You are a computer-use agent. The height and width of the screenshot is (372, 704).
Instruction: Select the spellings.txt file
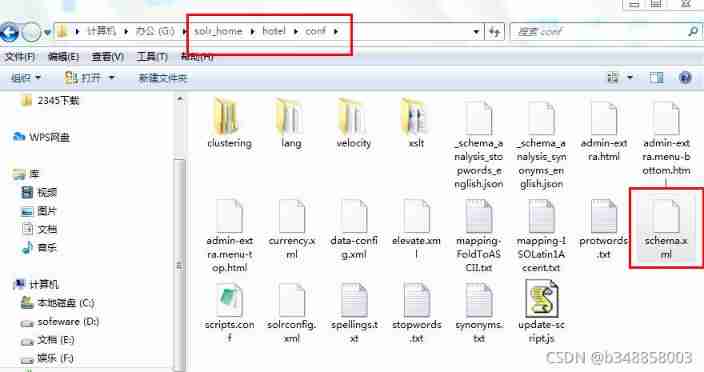pyautogui.click(x=354, y=312)
